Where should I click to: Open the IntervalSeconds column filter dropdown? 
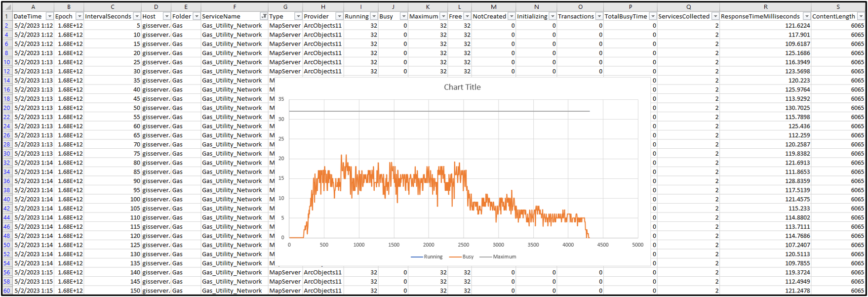pos(137,16)
